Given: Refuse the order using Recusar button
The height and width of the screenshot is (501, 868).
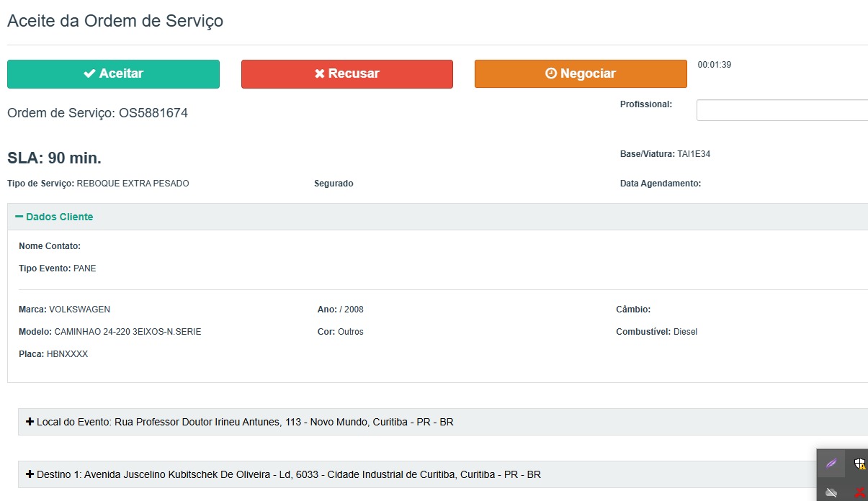Looking at the screenshot, I should pos(346,74).
